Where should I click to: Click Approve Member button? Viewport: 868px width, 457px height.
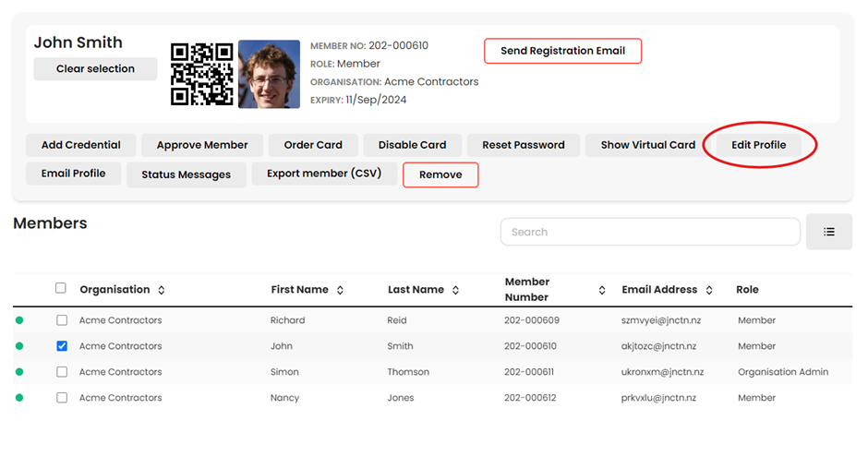pos(202,145)
